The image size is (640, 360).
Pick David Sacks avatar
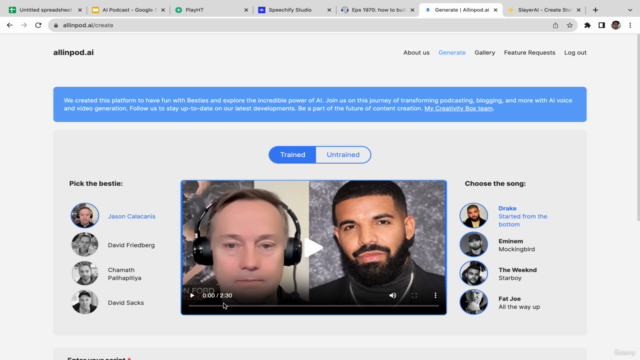85,302
